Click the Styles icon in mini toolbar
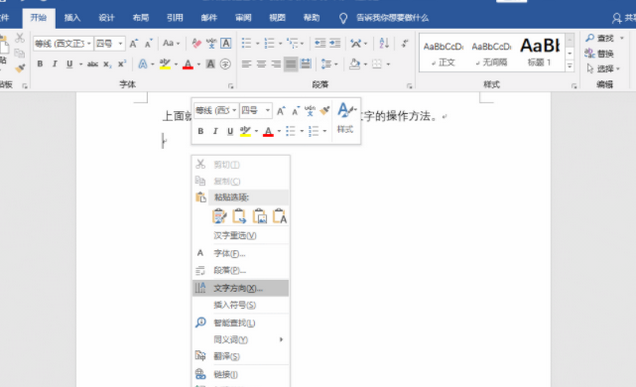This screenshot has width=636, height=387. coord(345,118)
